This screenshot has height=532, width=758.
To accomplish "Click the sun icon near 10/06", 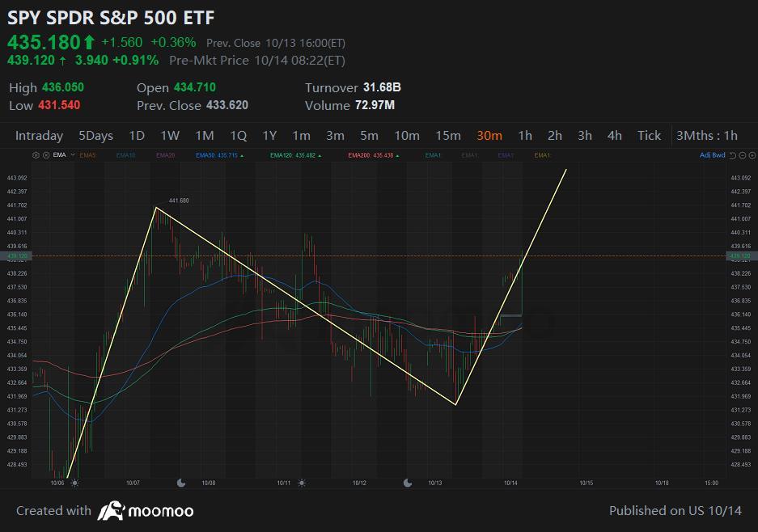I will pyautogui.click(x=74, y=483).
